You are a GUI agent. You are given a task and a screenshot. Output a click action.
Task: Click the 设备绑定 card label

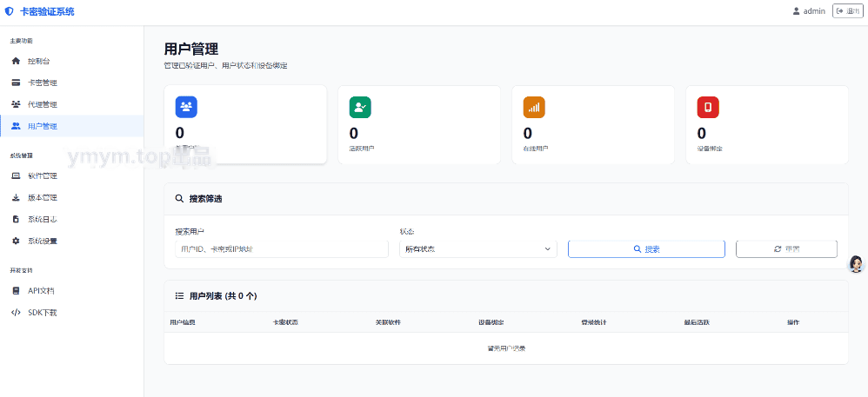pos(709,149)
